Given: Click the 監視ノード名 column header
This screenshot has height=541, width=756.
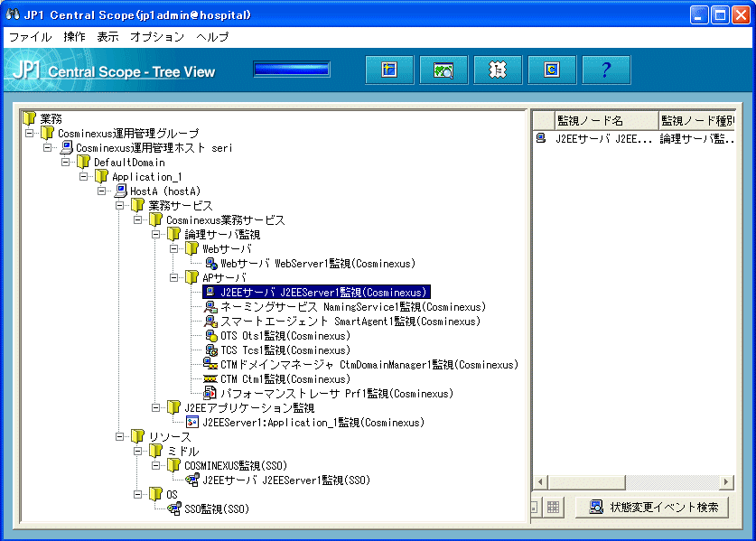Looking at the screenshot, I should tap(607, 120).
